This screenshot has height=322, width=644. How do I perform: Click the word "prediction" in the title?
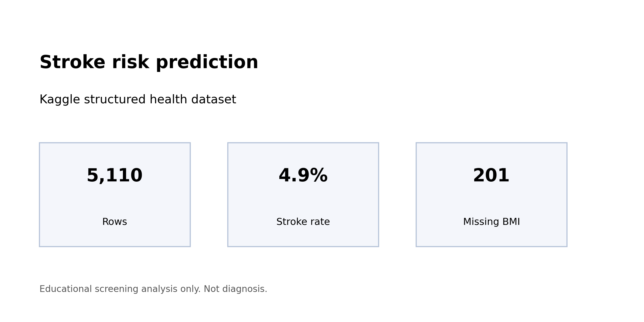coord(207,63)
